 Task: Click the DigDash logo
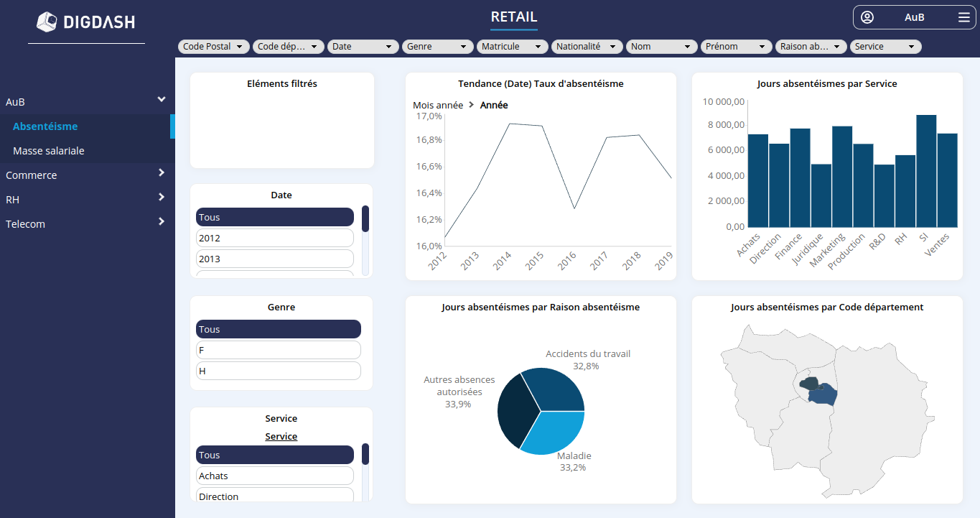click(86, 22)
